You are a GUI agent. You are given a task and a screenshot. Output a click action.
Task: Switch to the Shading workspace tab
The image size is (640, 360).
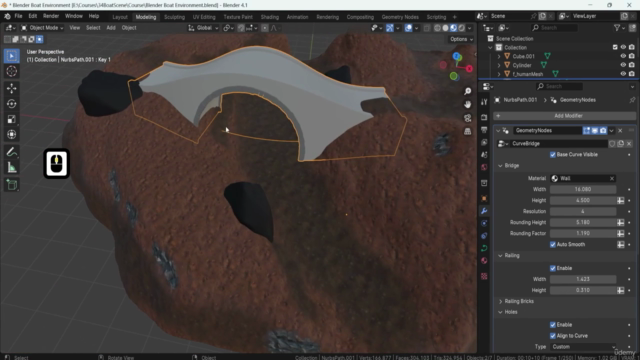coord(270,17)
